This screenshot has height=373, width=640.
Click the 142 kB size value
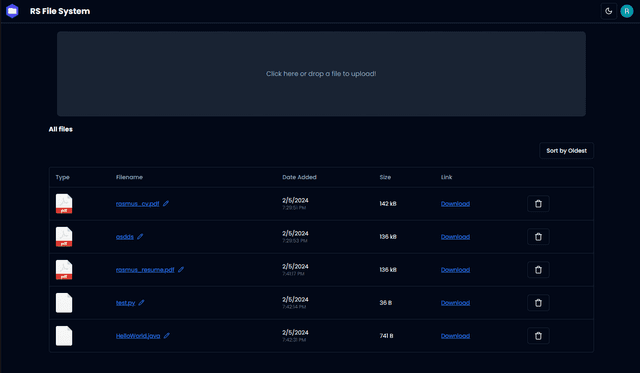tap(388, 204)
